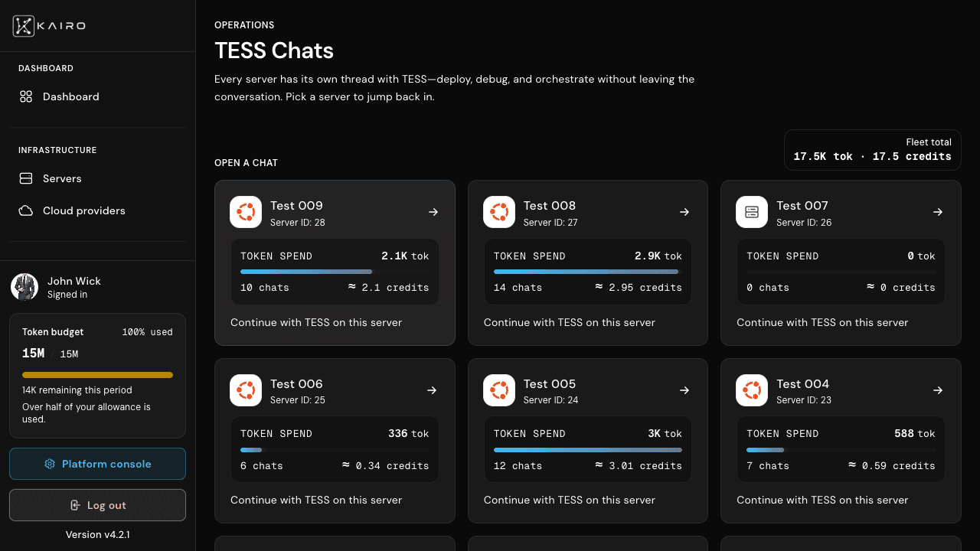Click '336 tok' value
The height and width of the screenshot is (551, 980).
409,434
